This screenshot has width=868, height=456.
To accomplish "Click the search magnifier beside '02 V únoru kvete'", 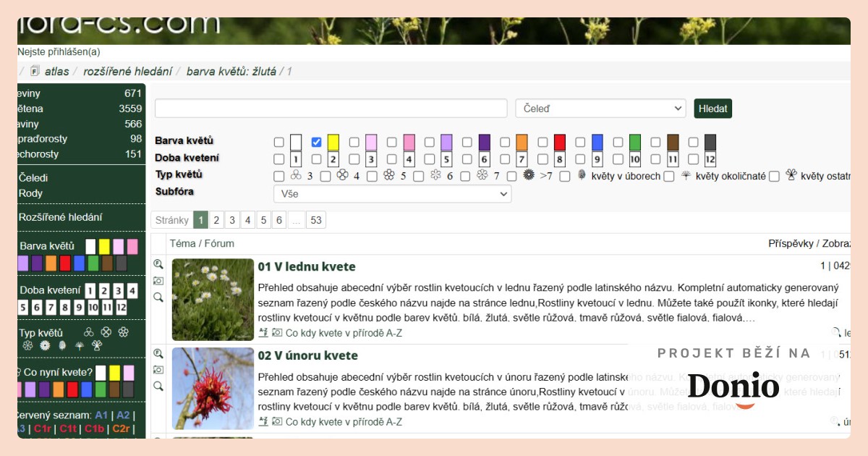I will point(158,387).
